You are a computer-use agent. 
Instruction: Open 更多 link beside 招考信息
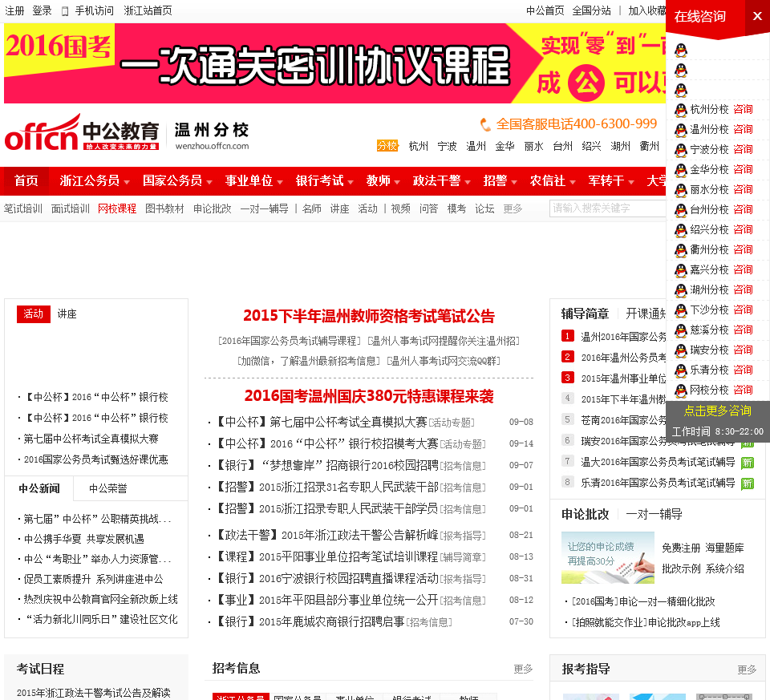coord(523,669)
